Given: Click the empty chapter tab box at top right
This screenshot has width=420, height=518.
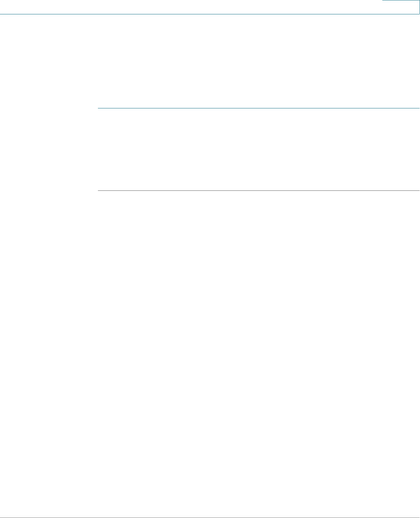Looking at the screenshot, I should pyautogui.click(x=401, y=7).
